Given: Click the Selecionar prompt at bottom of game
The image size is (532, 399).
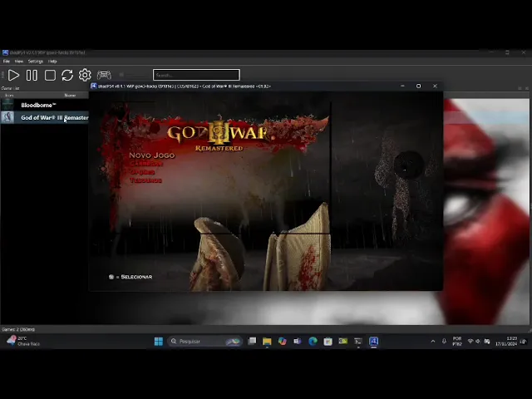Looking at the screenshot, I should tap(131, 277).
